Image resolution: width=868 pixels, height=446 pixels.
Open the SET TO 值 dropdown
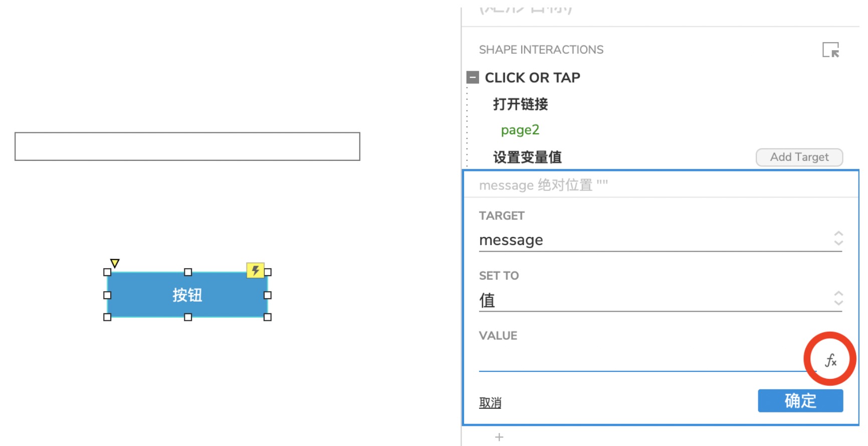coord(660,300)
